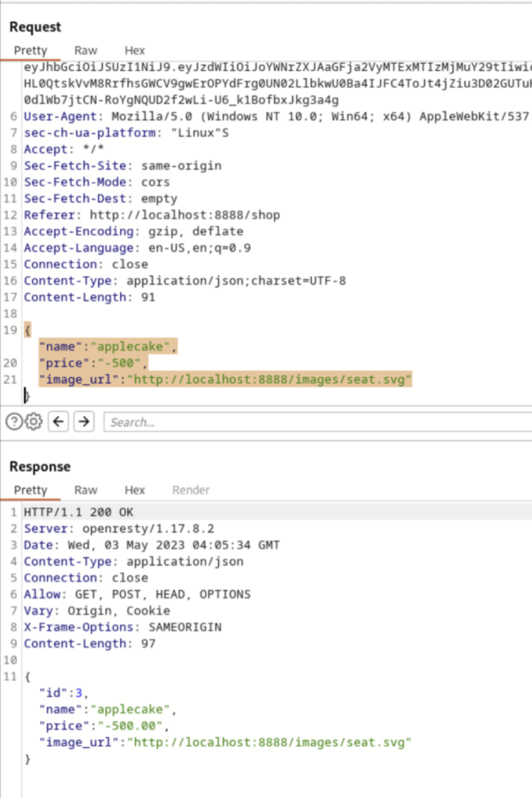The image size is (532, 798).
Task: Click the JWT token line starting eyJhbGci
Action: click(x=278, y=67)
